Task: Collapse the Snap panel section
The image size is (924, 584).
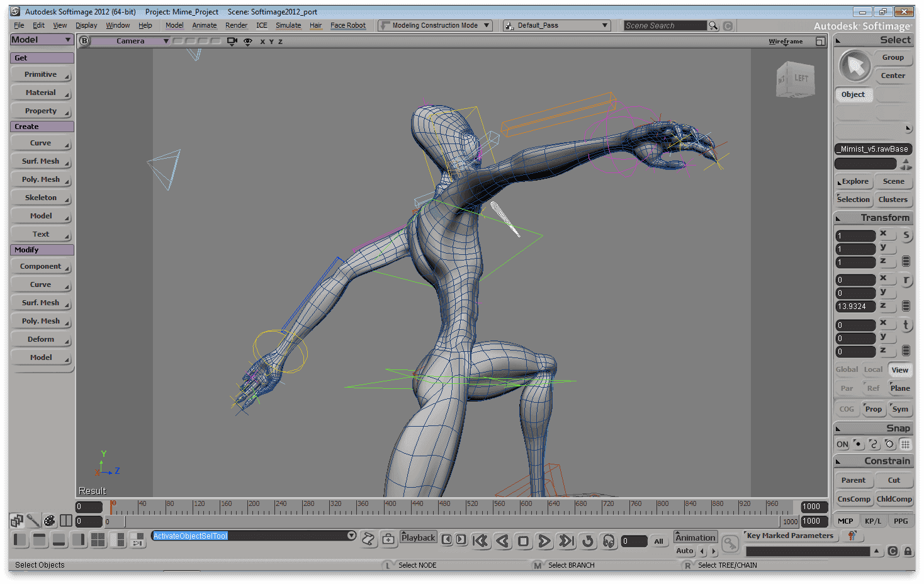Action: pyautogui.click(x=838, y=429)
